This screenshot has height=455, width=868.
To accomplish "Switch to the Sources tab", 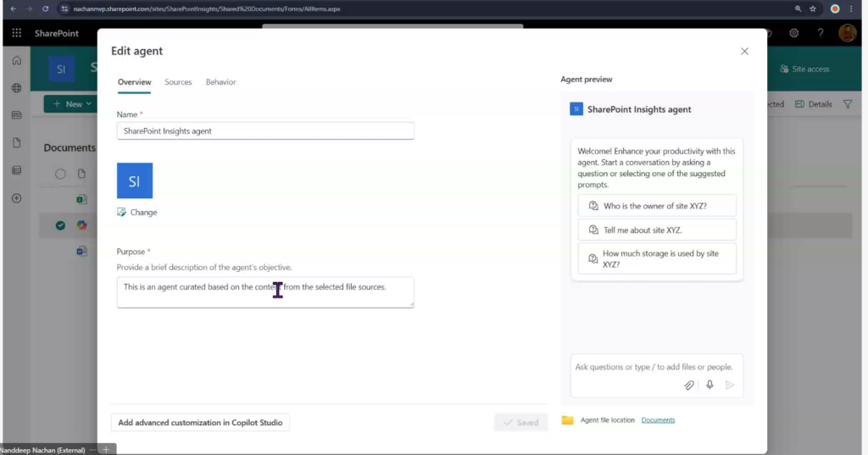I will pos(178,82).
